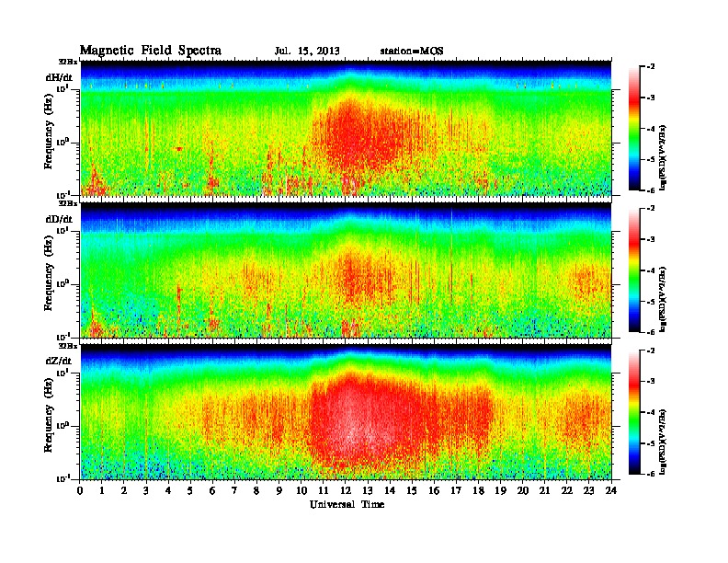Click the hour '2' tick label on Universal Time axis
Screen dimensions: 728x563
point(124,491)
